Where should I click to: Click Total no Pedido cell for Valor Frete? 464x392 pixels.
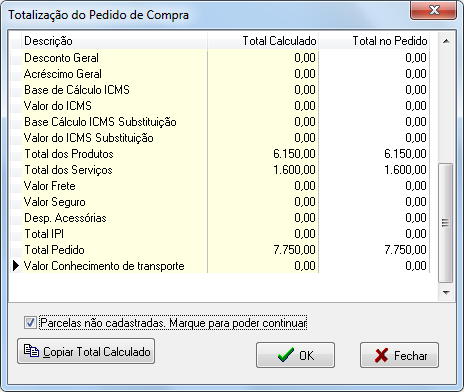tap(374, 186)
